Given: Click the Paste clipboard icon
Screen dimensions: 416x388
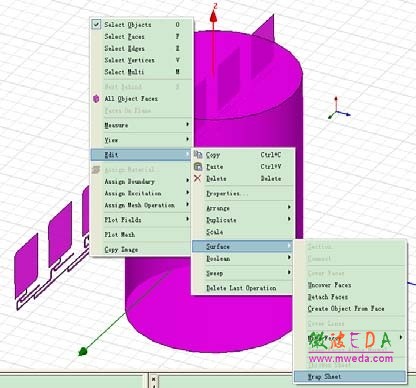Looking at the screenshot, I should tap(198, 166).
